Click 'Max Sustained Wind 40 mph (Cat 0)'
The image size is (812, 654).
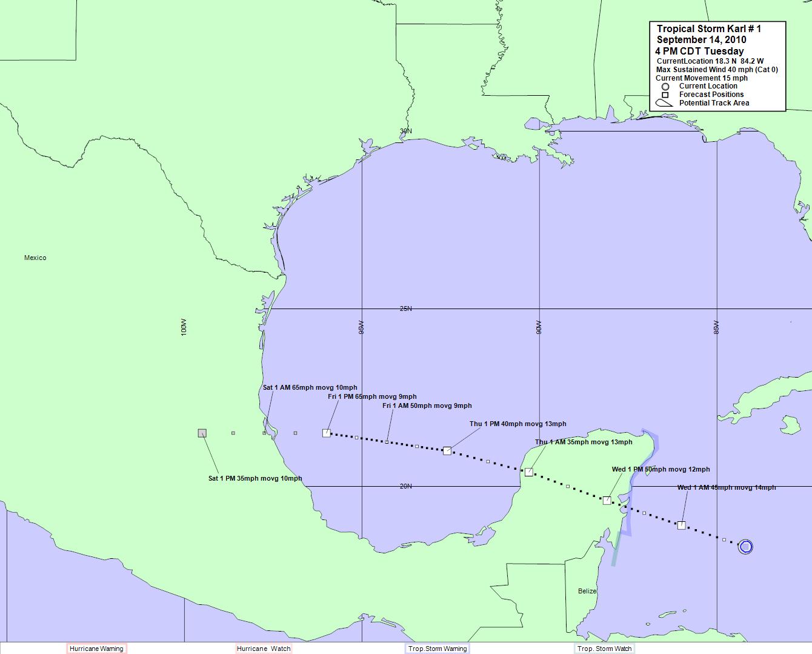click(x=717, y=70)
